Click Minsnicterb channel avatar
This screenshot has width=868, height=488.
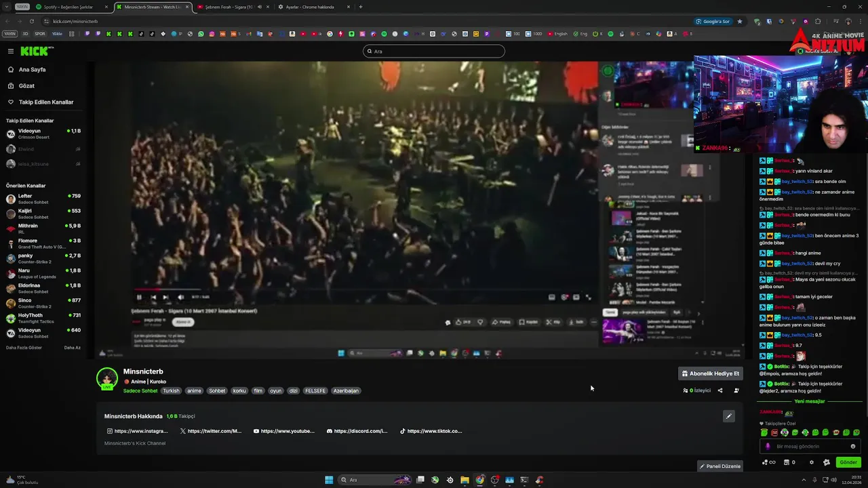coord(107,378)
